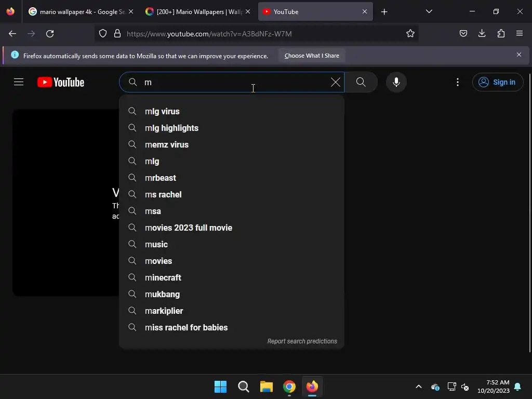Select 'markiplier' suggestion

(232, 311)
